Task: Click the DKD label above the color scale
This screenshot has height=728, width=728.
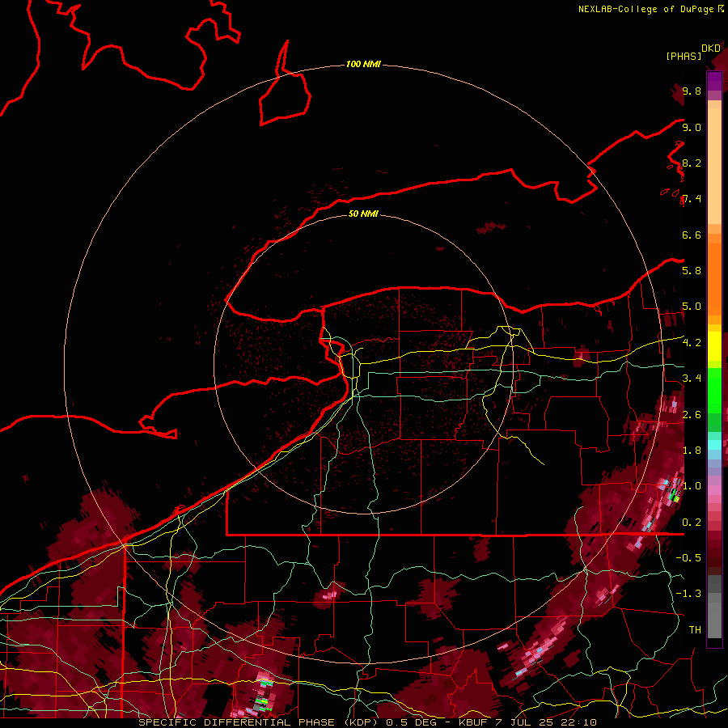Action: click(x=711, y=49)
